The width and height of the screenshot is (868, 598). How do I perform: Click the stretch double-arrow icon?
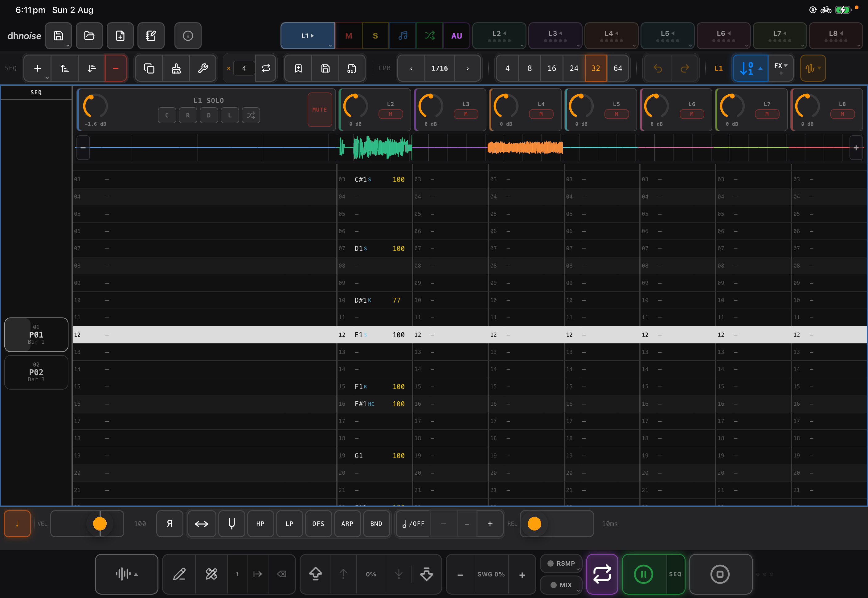click(x=202, y=523)
